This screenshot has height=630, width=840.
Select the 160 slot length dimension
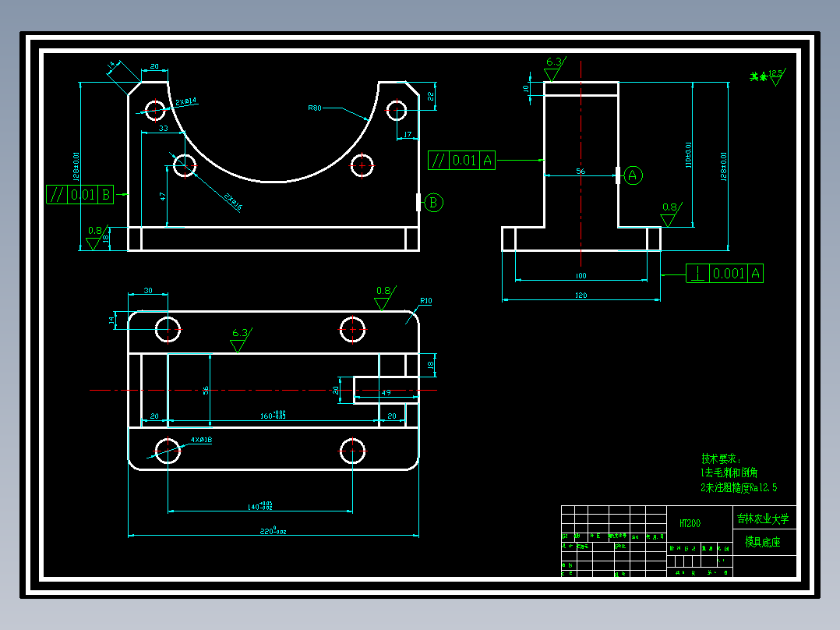click(274, 415)
